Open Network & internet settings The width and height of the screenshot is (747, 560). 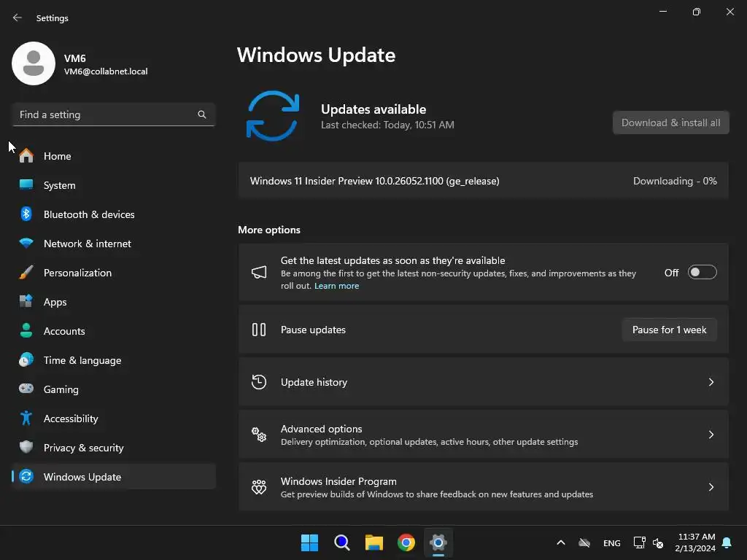(114, 244)
